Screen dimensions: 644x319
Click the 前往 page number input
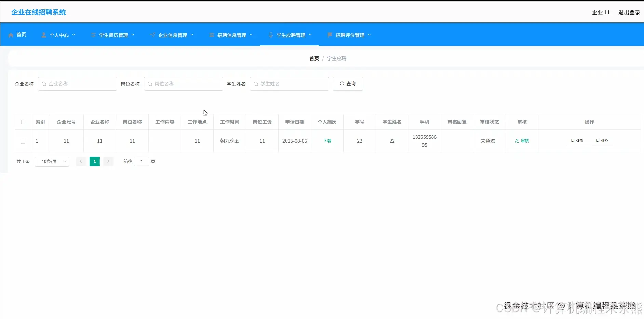click(142, 161)
